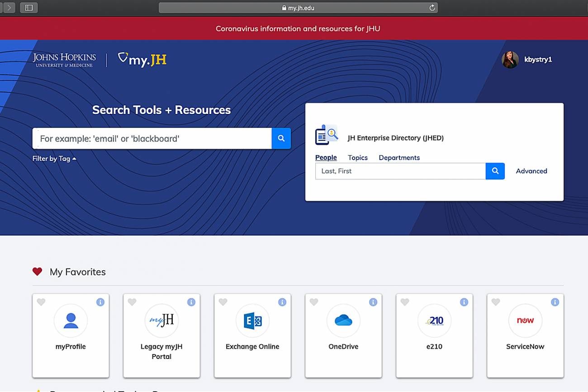This screenshot has width=588, height=392.
Task: Open the info popup on Exchange Online
Action: click(x=282, y=302)
